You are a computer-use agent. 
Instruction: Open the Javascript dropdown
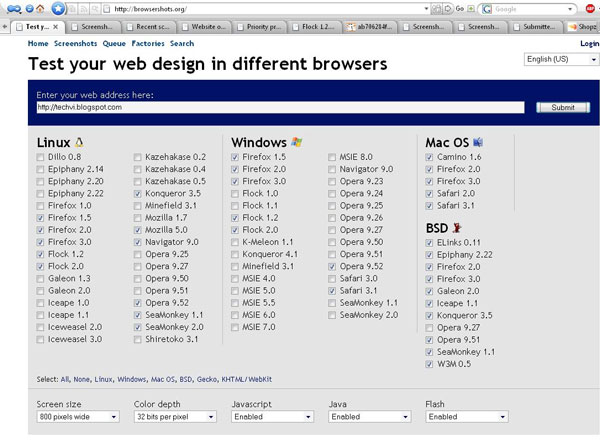(x=272, y=417)
